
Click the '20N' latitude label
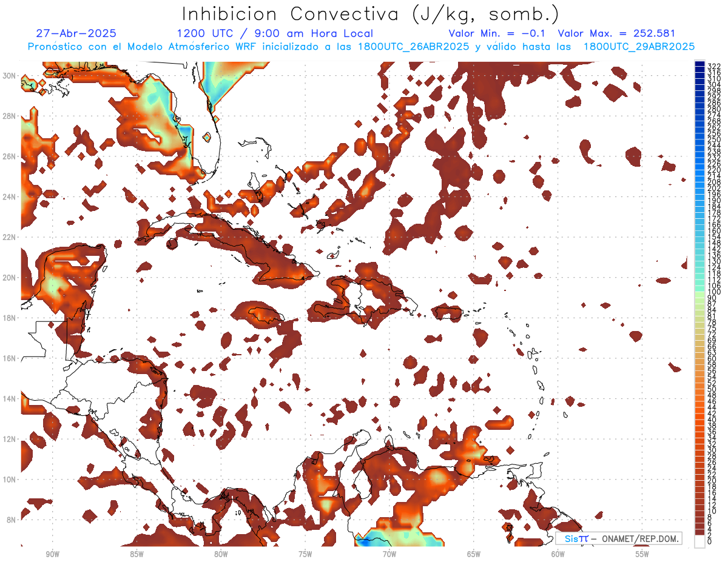pos(10,277)
